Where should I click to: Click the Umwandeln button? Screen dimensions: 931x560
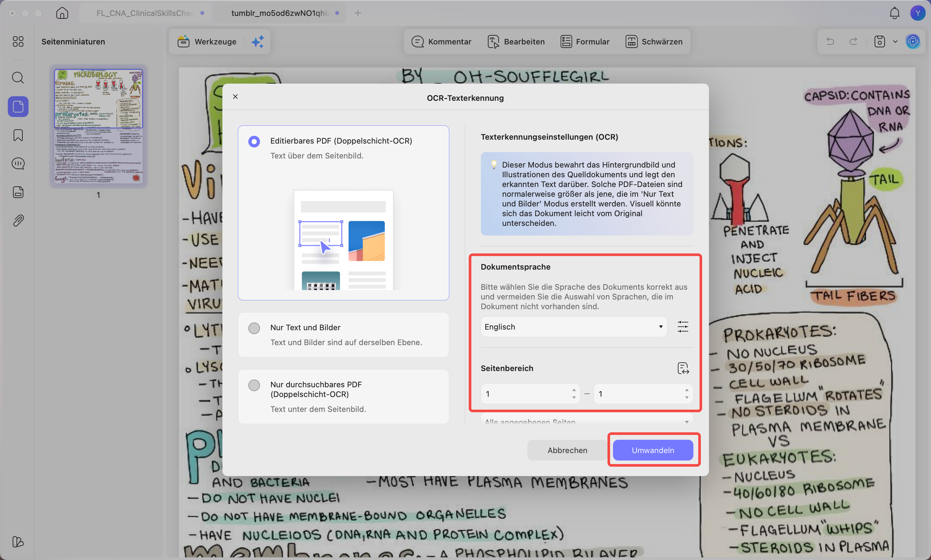point(653,450)
